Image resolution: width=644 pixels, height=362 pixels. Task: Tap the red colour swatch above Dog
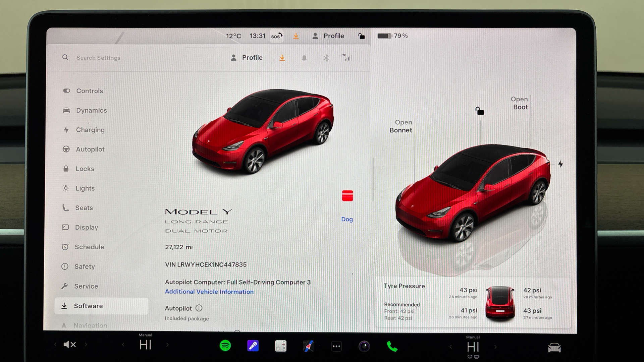pyautogui.click(x=347, y=196)
